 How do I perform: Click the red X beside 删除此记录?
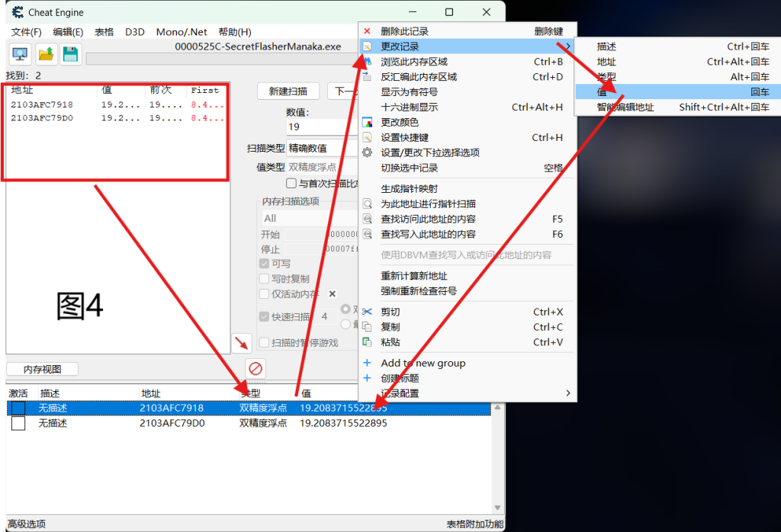pyautogui.click(x=367, y=31)
